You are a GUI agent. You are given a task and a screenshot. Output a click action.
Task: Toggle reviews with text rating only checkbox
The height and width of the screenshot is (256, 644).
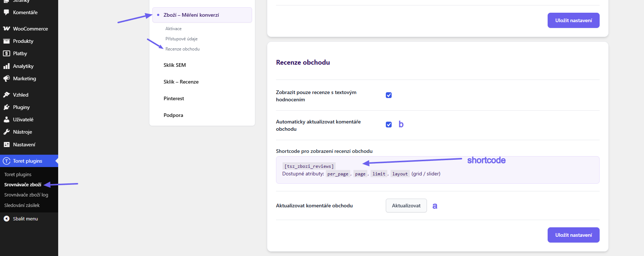pyautogui.click(x=389, y=95)
